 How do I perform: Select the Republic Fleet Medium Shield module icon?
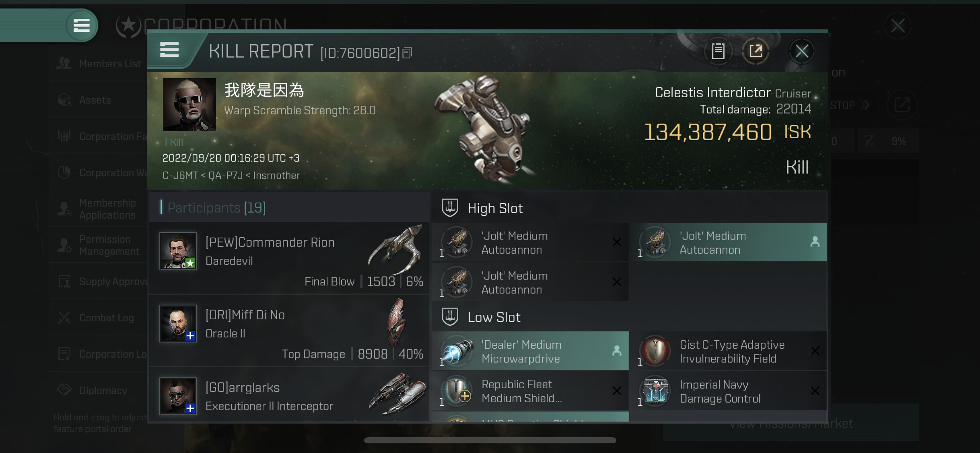pos(457,391)
